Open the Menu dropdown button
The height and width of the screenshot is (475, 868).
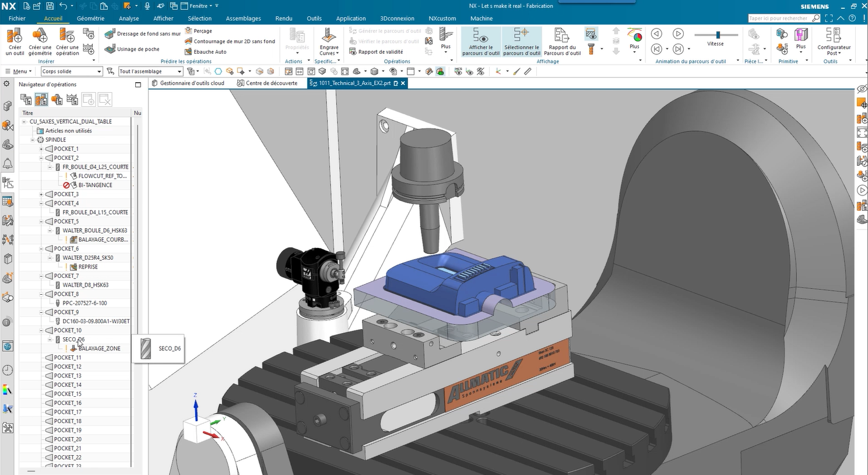[x=19, y=71]
